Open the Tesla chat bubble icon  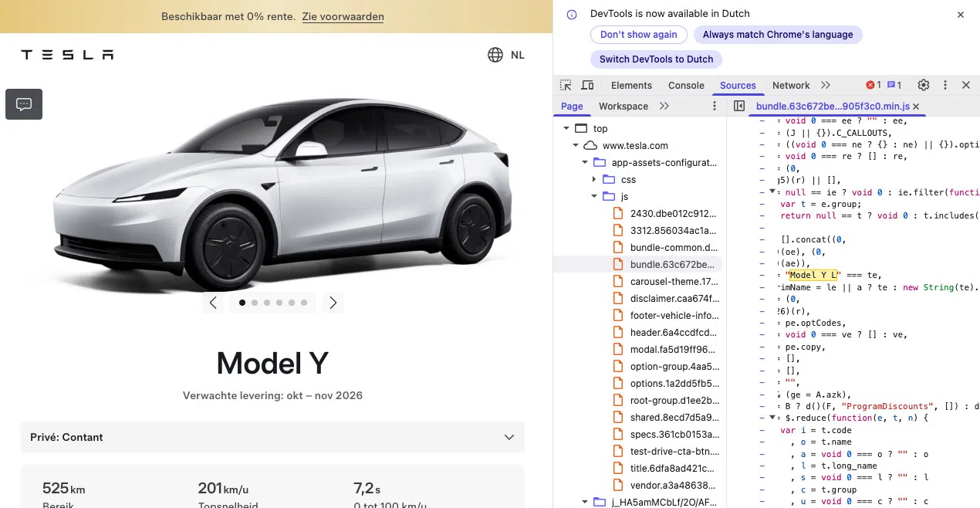24,104
